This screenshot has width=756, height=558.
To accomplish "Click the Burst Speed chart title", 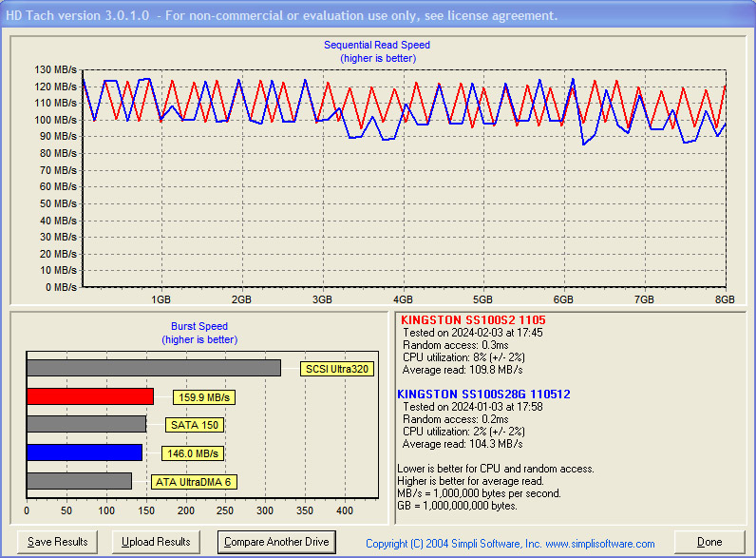I will point(199,326).
